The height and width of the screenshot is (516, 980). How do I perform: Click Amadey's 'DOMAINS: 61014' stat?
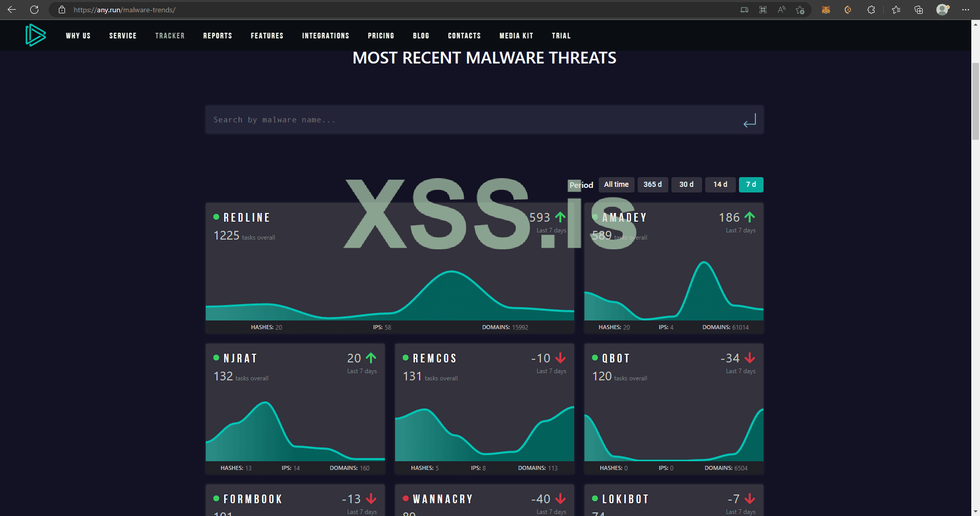coord(726,327)
